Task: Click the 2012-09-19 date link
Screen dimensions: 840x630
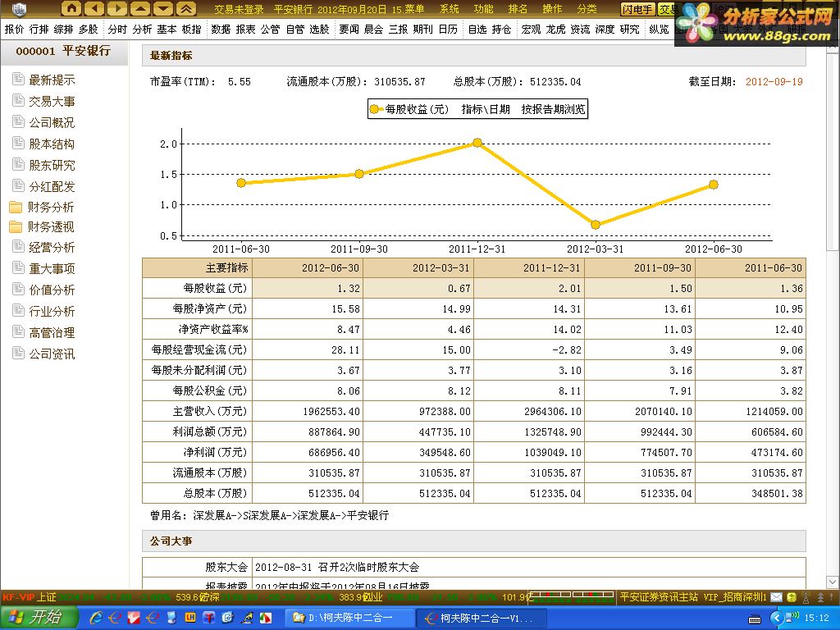Action: coord(774,82)
